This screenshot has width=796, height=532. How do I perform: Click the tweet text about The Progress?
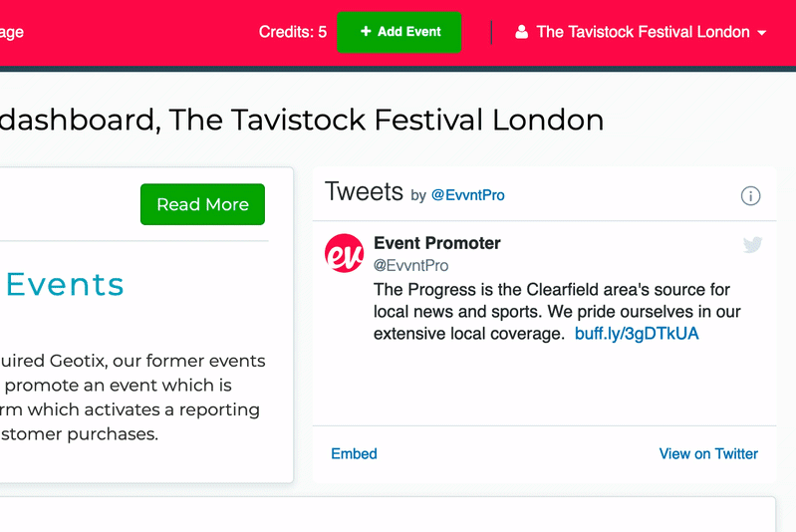click(557, 311)
